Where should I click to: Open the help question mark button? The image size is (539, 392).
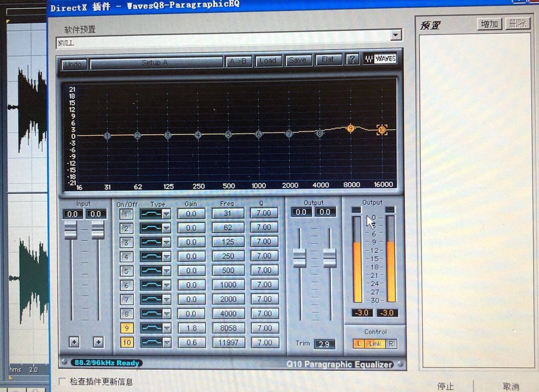[352, 59]
